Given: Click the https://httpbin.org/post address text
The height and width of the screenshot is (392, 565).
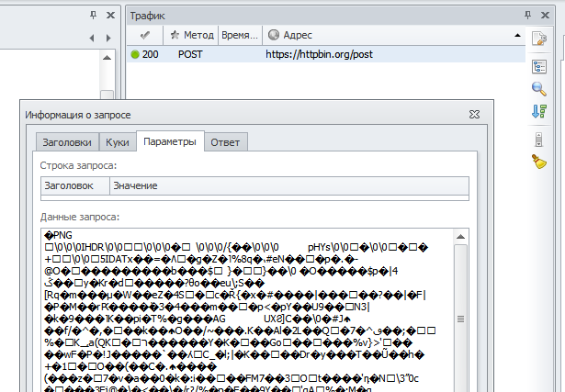Looking at the screenshot, I should coord(320,54).
